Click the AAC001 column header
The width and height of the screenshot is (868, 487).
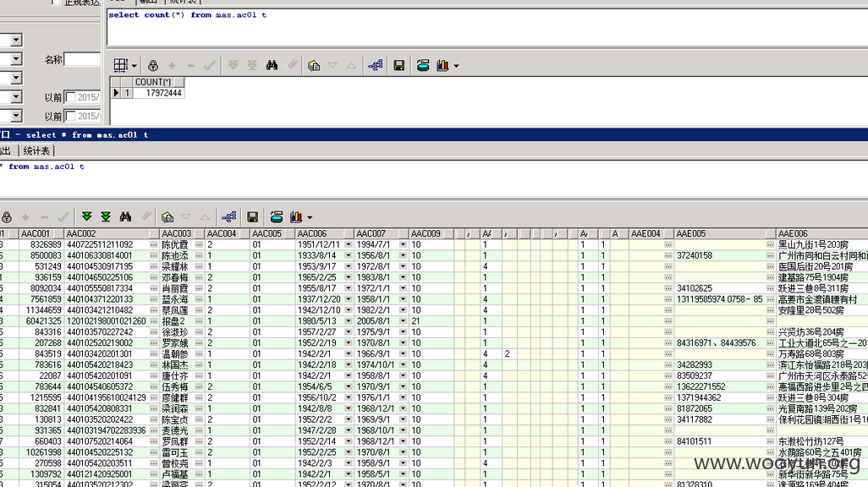click(41, 233)
